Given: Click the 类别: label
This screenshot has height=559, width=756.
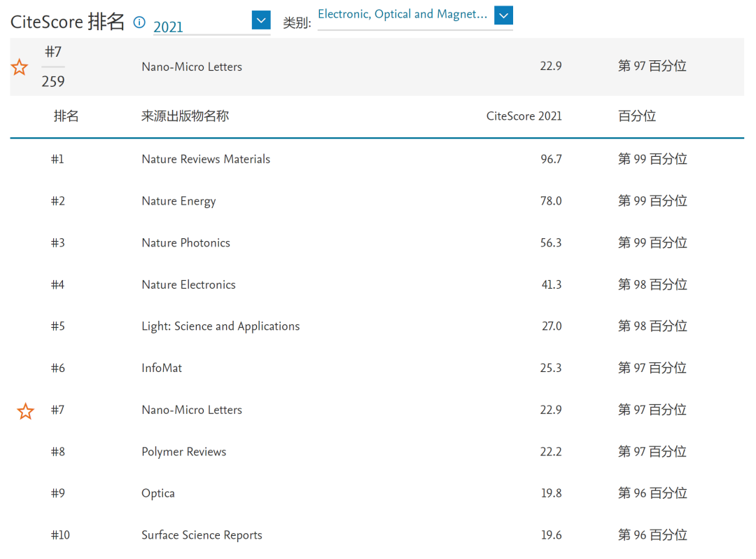Looking at the screenshot, I should 297,22.
